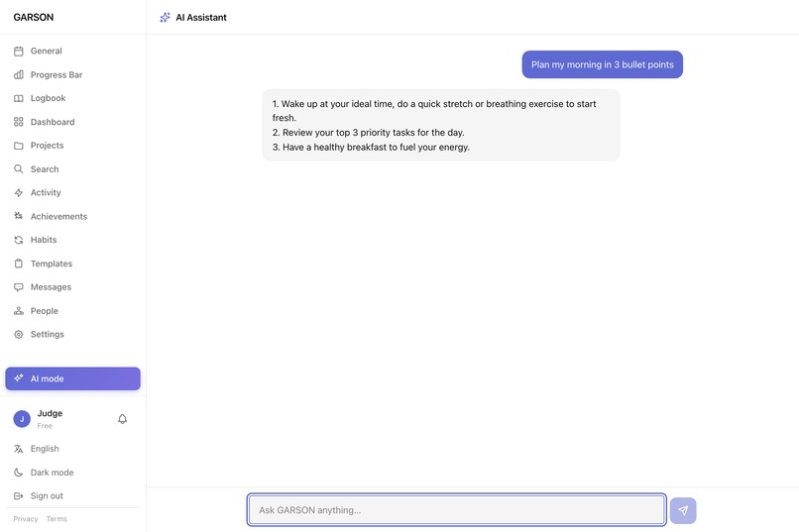The height and width of the screenshot is (532, 799).
Task: Click the Progress Bar chart icon
Action: click(19, 75)
